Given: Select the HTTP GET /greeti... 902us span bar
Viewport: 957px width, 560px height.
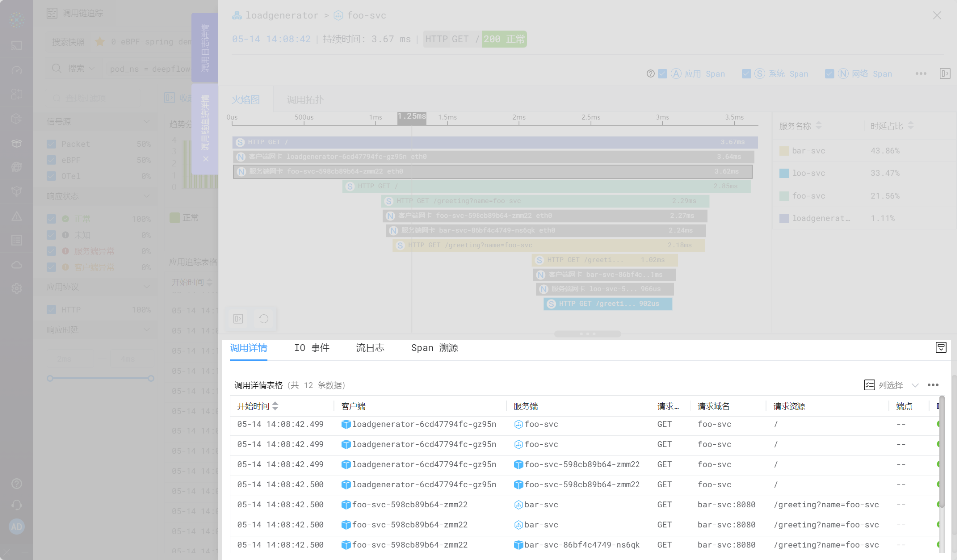Looking at the screenshot, I should coord(608,304).
